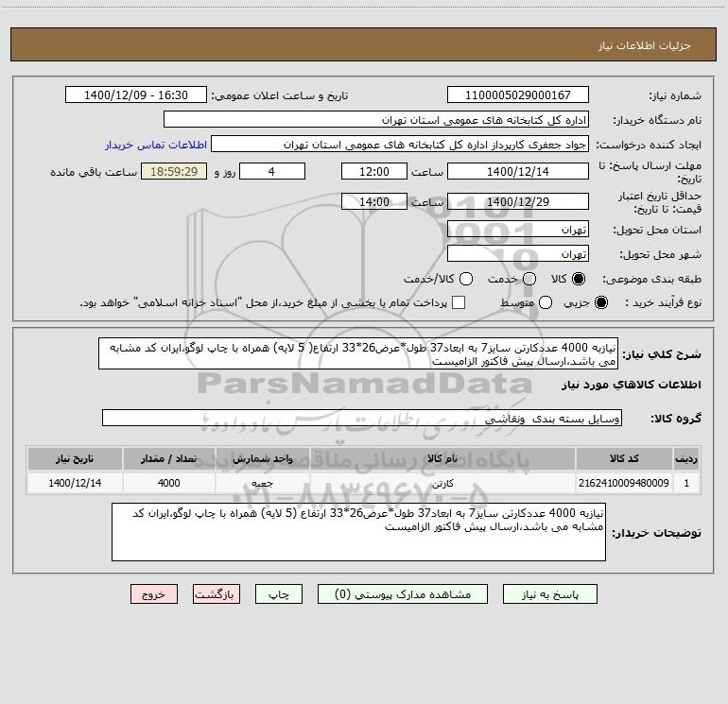Select the متوسط purchase type radio

tap(546, 302)
